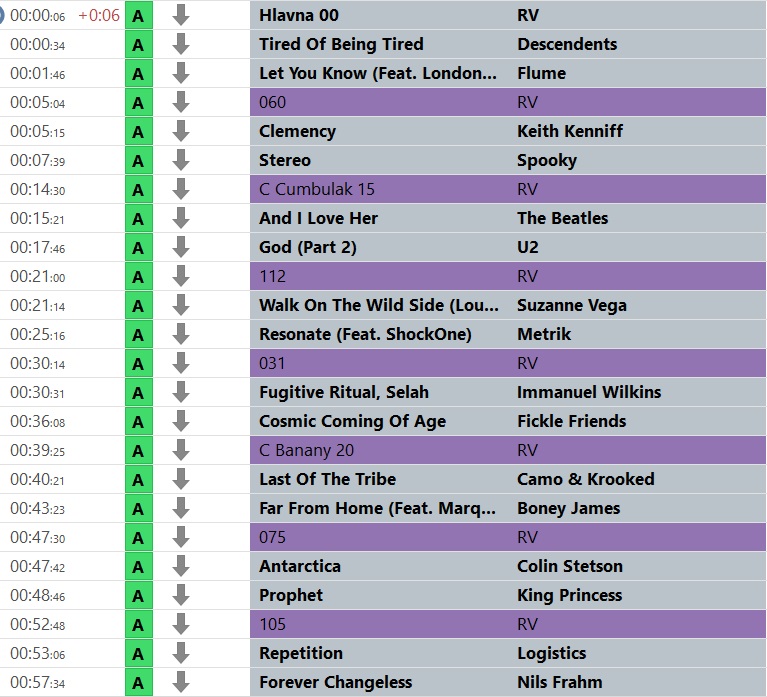This screenshot has height=697, width=767.
Task: Click the down arrow icon in Stereo row
Action: pyautogui.click(x=180, y=160)
